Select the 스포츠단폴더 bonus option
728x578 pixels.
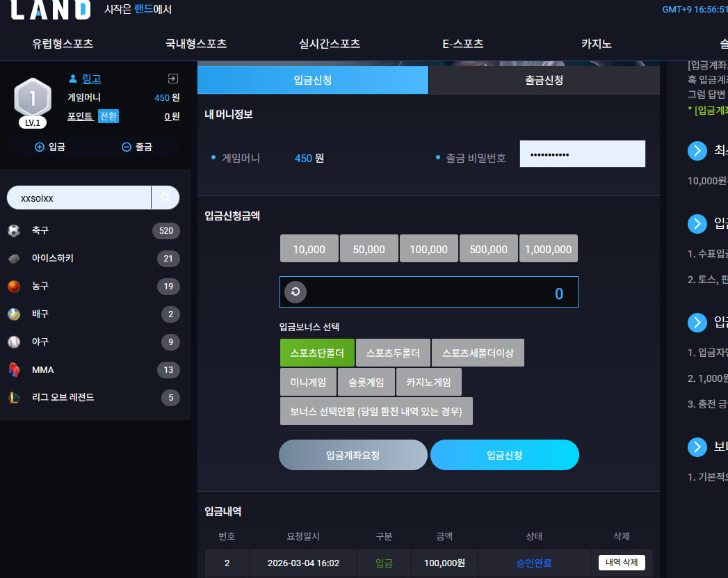point(317,353)
